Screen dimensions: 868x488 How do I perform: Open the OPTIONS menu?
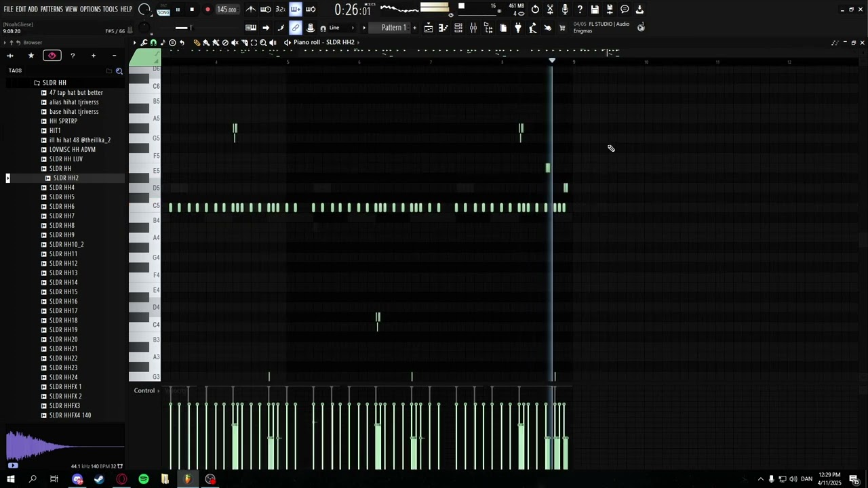[x=90, y=9]
